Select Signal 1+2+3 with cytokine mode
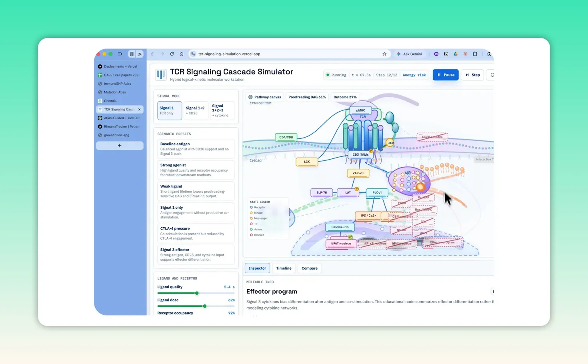This screenshot has width=588, height=364. pyautogui.click(x=222, y=110)
